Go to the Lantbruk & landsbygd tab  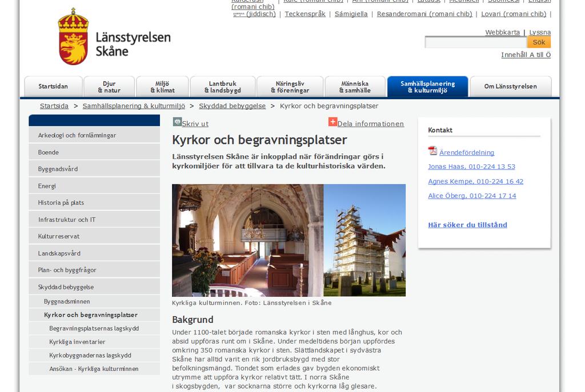(x=223, y=87)
